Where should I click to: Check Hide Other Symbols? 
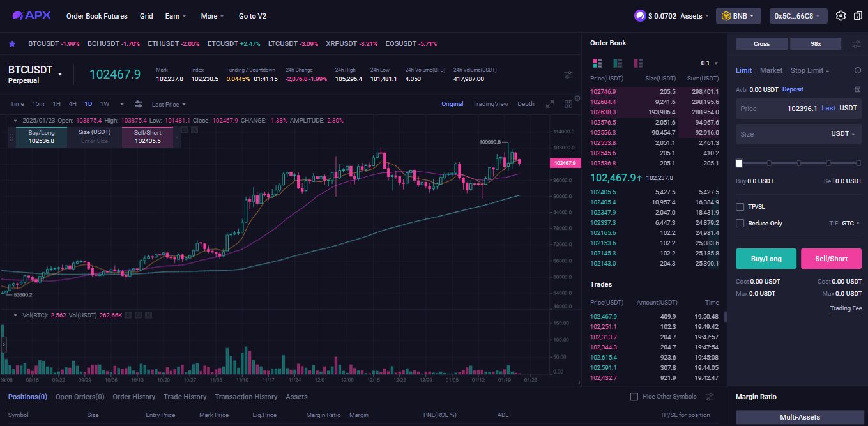click(x=634, y=397)
